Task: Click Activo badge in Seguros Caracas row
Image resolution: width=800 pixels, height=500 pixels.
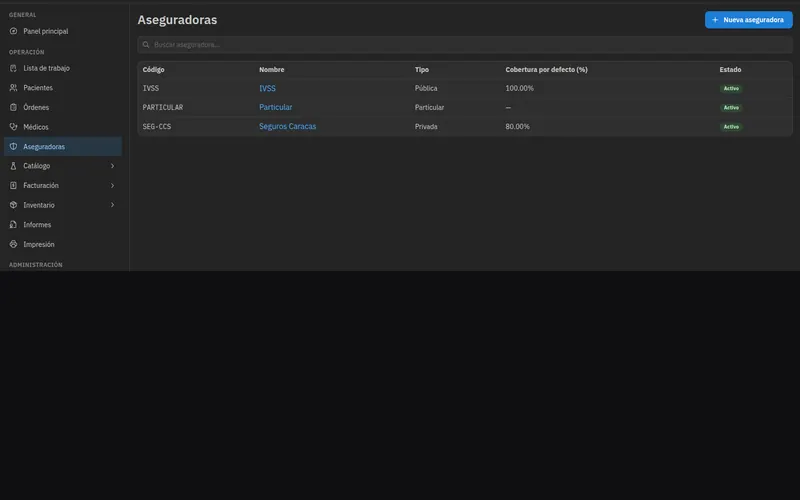Action: tap(731, 127)
